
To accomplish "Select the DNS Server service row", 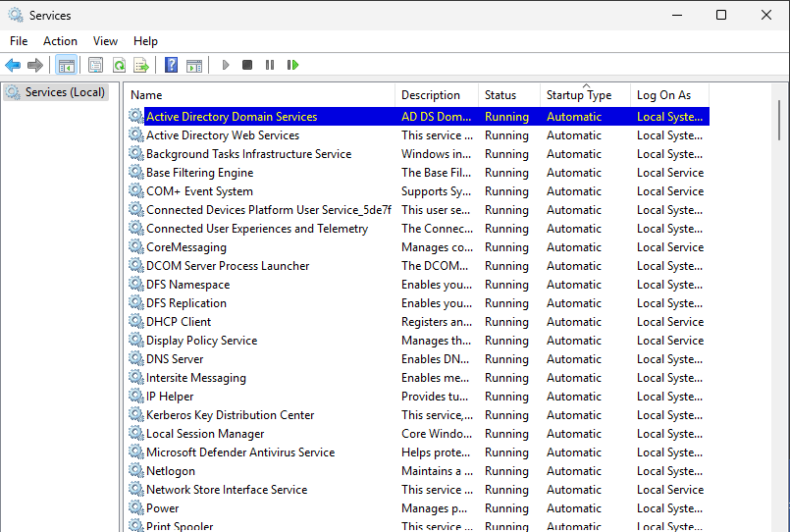I will 175,359.
